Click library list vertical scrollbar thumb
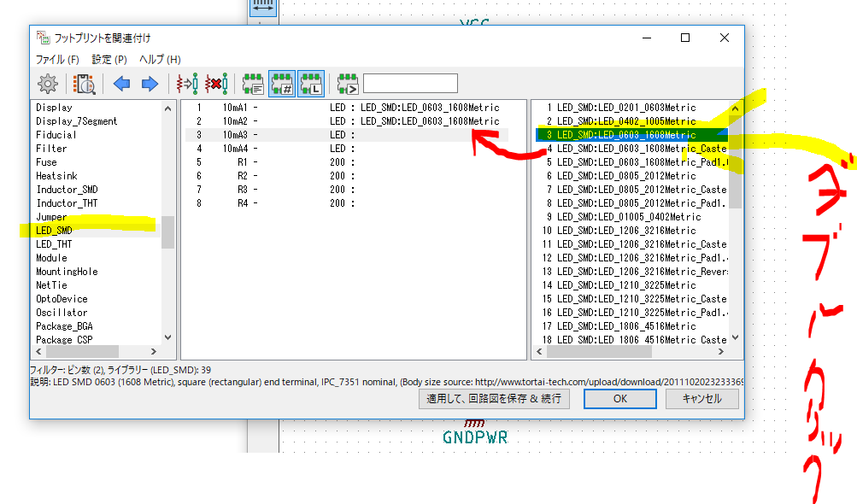Screen dimensions: 857x504 (167, 231)
